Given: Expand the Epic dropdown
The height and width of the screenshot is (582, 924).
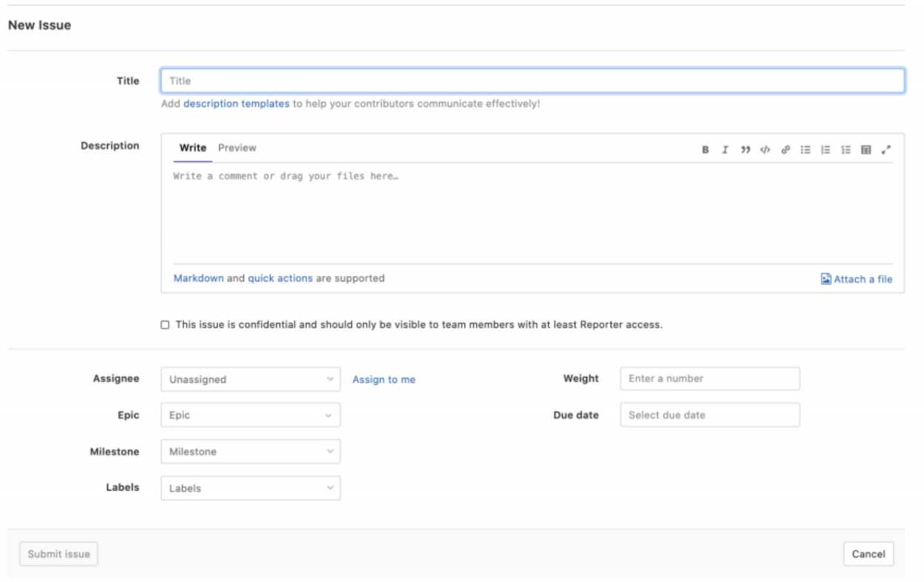Looking at the screenshot, I should point(250,416).
